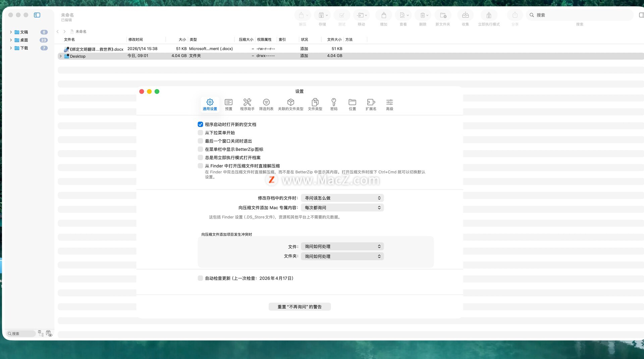This screenshot has width=644, height=359.
Task: Close the 设置 window with red button
Action: (142, 92)
